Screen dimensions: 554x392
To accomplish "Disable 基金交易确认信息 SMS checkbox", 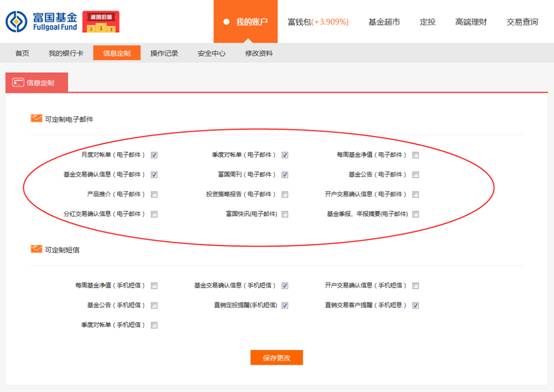I will [x=285, y=286].
